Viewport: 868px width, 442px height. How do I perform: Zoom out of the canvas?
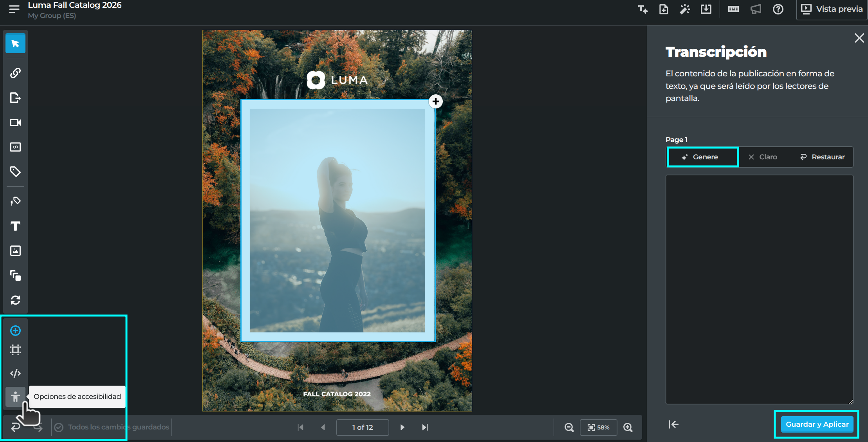pos(569,427)
